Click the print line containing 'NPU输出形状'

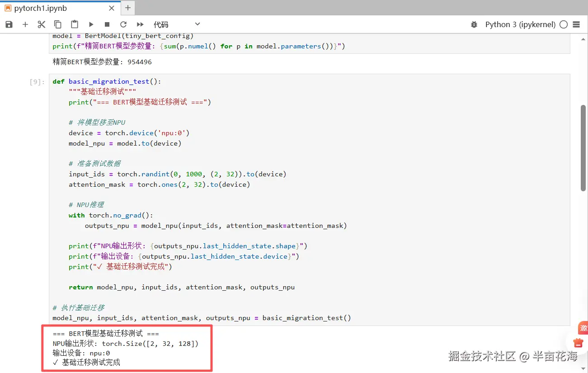point(188,246)
